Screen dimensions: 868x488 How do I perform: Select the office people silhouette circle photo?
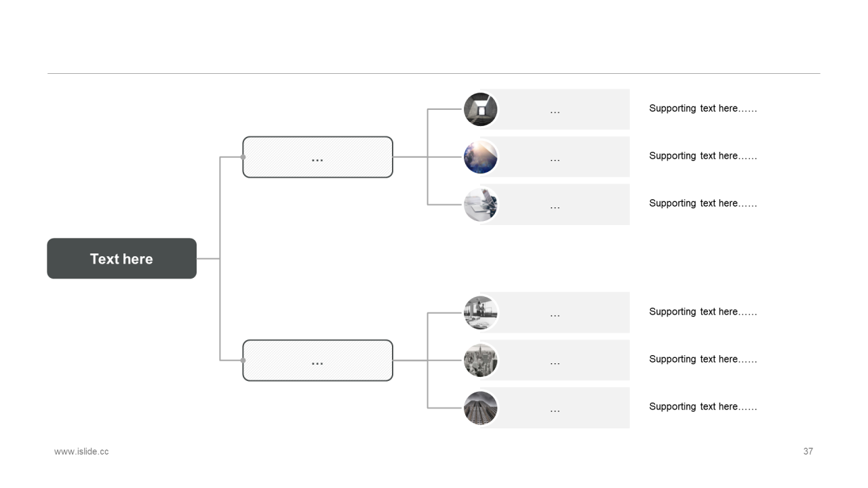(x=481, y=312)
